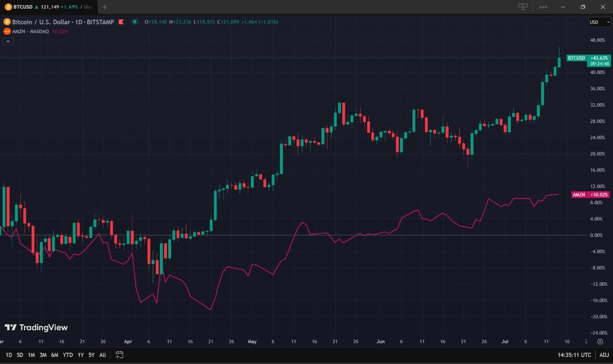
Task: Set the range to 1M
Action: (x=32, y=355)
